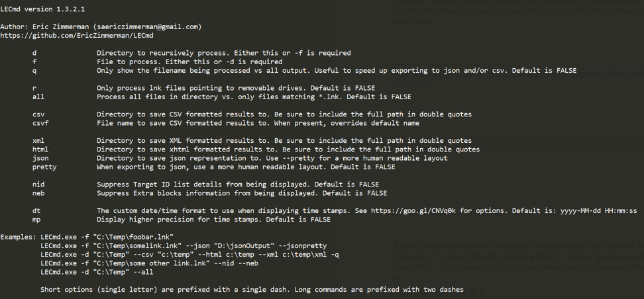This screenshot has width=644, height=299.
Task: Click the 'dt' date/time option name
Action: coord(36,211)
